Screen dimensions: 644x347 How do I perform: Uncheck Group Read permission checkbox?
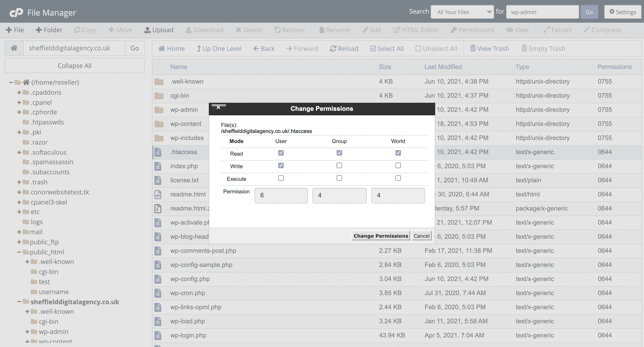point(339,153)
